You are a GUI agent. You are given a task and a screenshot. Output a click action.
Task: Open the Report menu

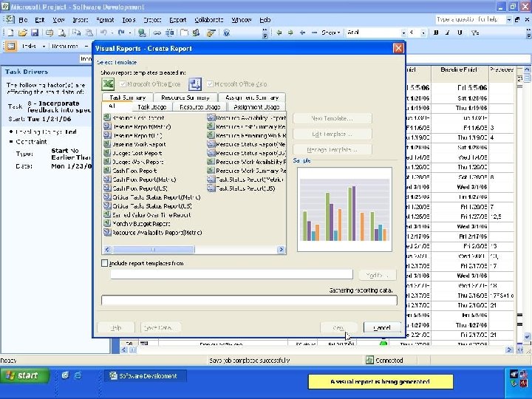[x=178, y=20]
